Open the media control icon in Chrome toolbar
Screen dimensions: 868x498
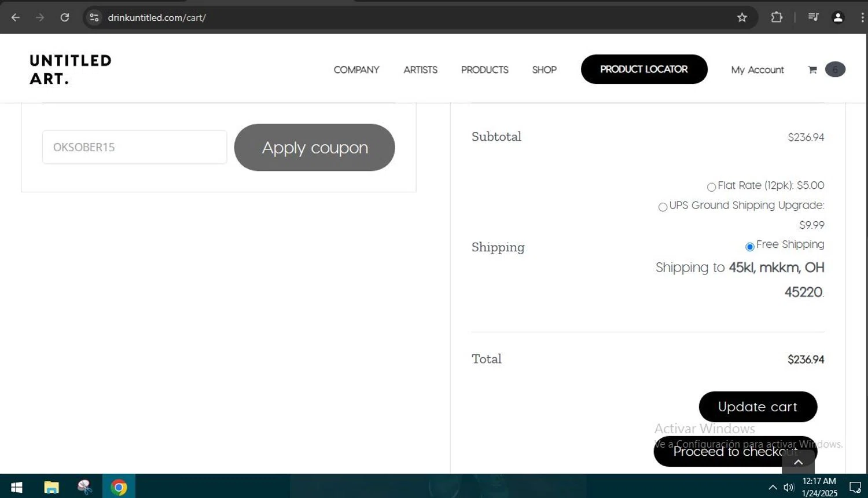pyautogui.click(x=813, y=17)
